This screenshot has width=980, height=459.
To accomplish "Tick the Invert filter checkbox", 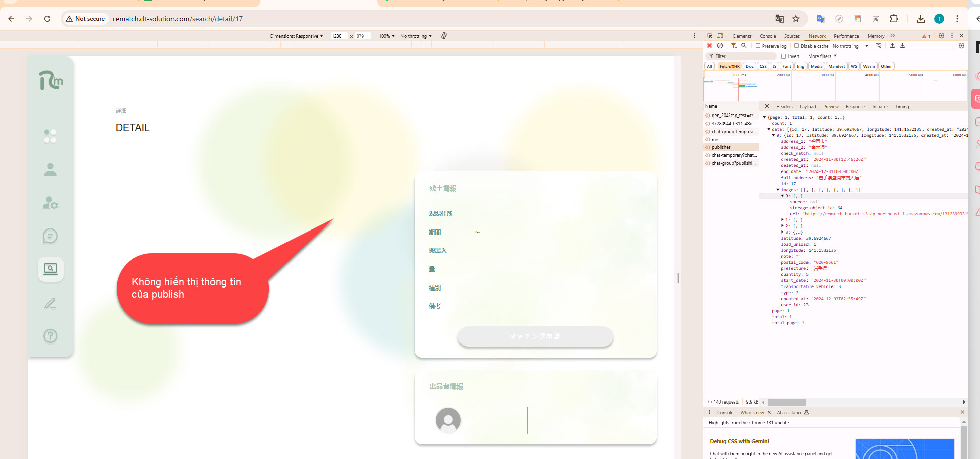I will (784, 56).
